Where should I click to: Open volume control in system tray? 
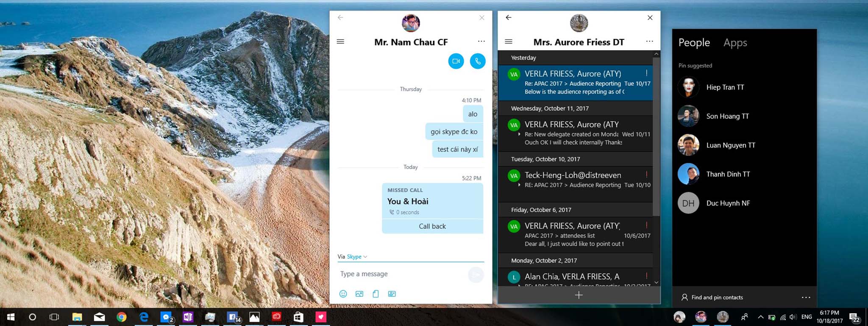pyautogui.click(x=793, y=317)
